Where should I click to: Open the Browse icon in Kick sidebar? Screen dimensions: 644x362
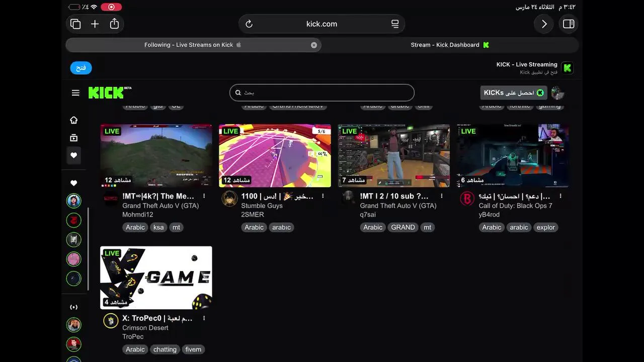[74, 138]
